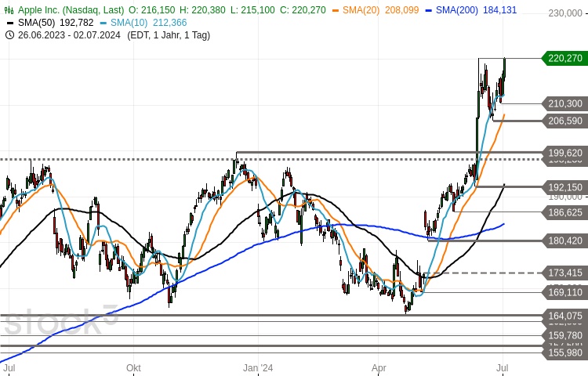The image size is (588, 376).
Task: Click the high price H: 220,380
Action: (202, 10)
